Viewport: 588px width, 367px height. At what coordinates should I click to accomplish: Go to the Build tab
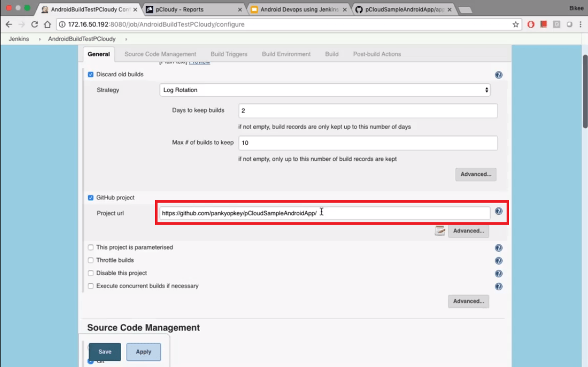332,54
